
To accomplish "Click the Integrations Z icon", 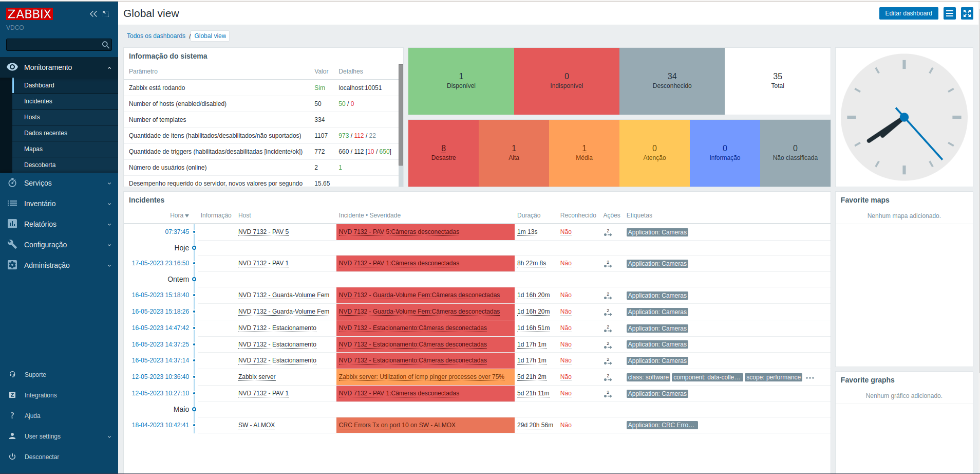I will (x=12, y=395).
